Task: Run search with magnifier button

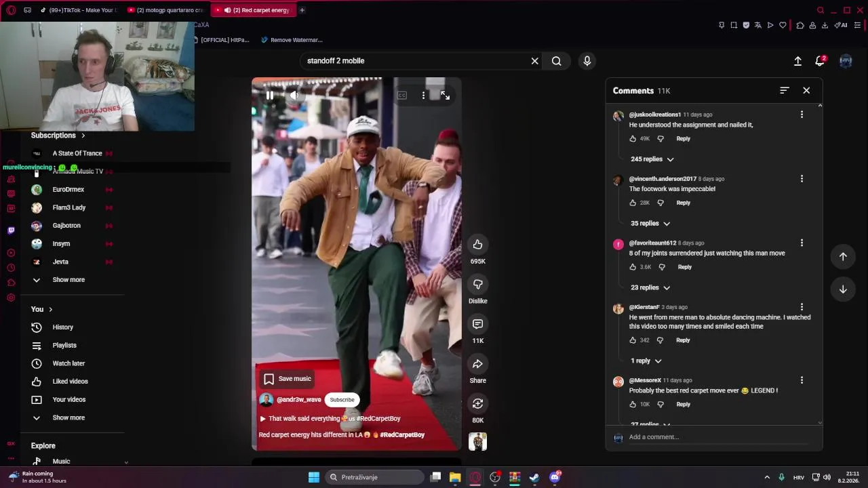Action: point(556,61)
